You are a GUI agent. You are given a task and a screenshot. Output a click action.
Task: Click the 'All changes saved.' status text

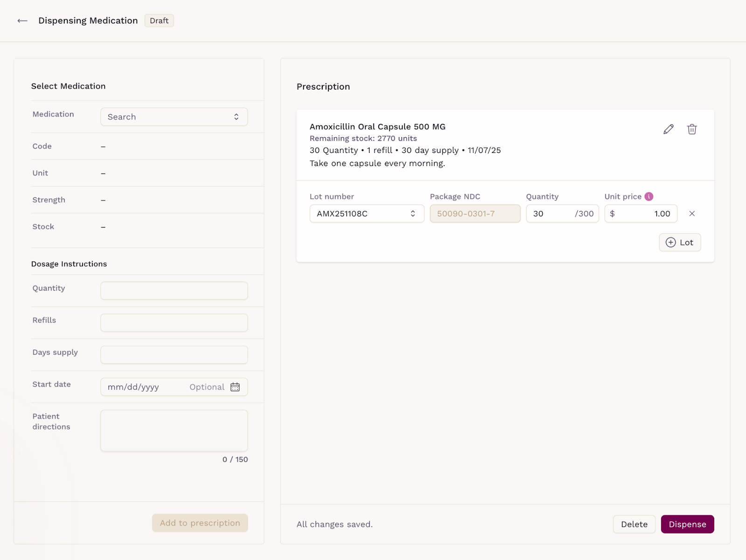point(334,524)
